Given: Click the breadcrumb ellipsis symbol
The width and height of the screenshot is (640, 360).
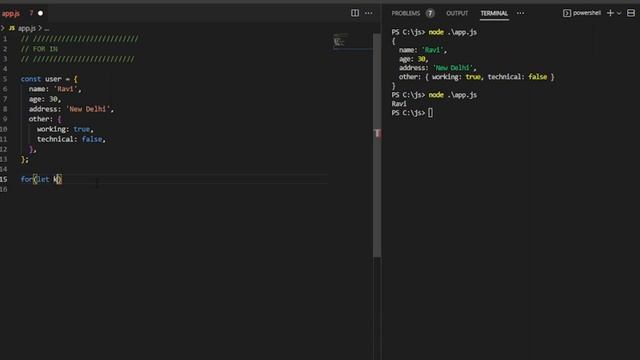Looking at the screenshot, I should click(x=47, y=29).
